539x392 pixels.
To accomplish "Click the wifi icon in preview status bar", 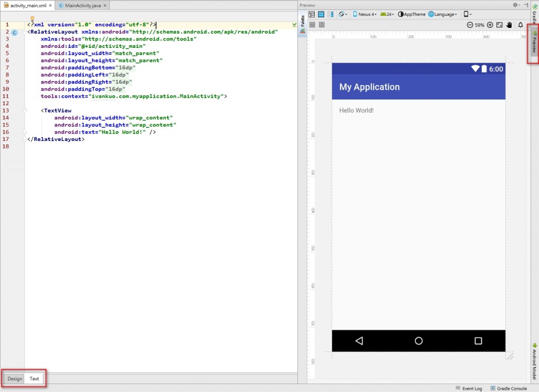I will click(x=475, y=69).
